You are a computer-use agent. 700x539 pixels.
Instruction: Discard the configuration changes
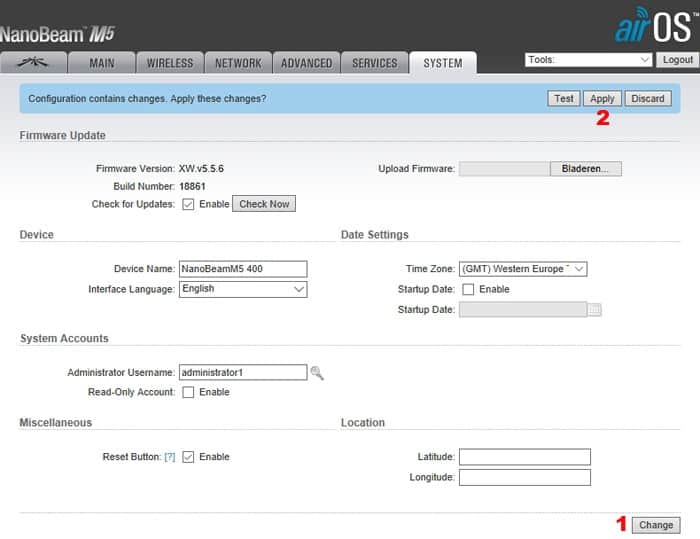[648, 99]
